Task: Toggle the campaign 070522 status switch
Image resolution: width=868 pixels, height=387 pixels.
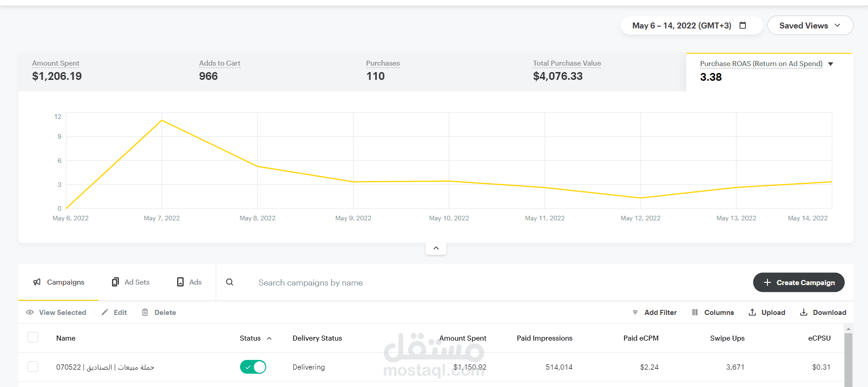Action: [253, 367]
